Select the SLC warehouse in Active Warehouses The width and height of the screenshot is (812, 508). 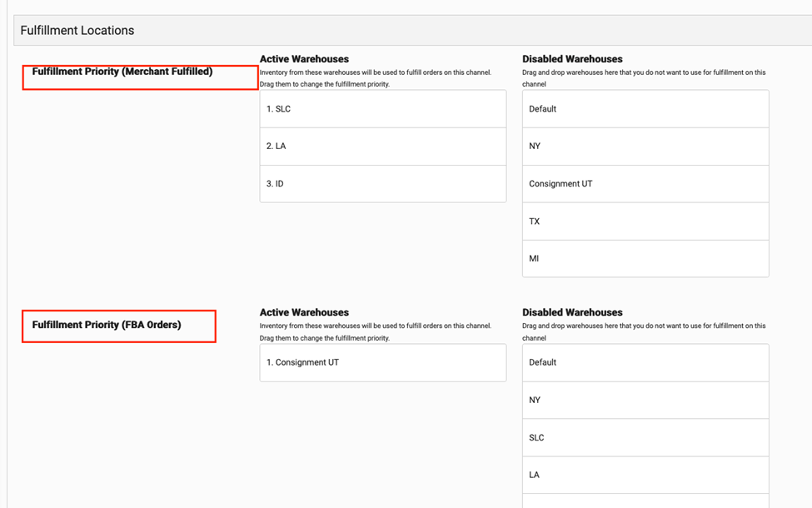click(383, 108)
